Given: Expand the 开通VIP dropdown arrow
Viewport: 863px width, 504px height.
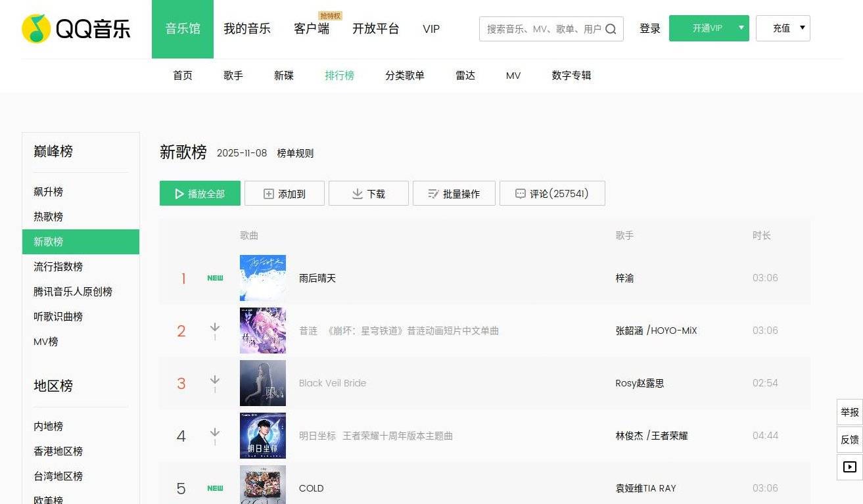Looking at the screenshot, I should (741, 28).
